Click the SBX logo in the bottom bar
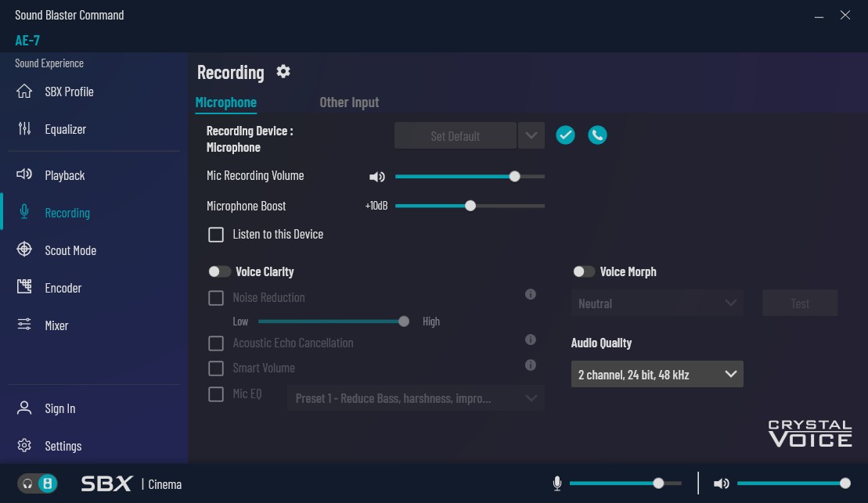Image resolution: width=868 pixels, height=503 pixels. [107, 483]
